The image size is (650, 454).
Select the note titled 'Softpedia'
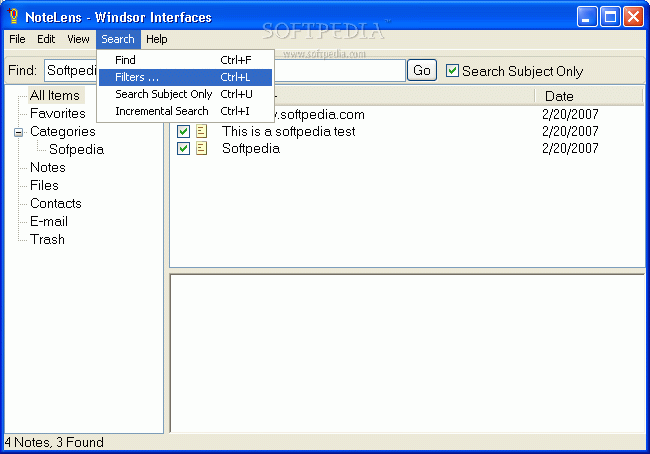[x=251, y=148]
